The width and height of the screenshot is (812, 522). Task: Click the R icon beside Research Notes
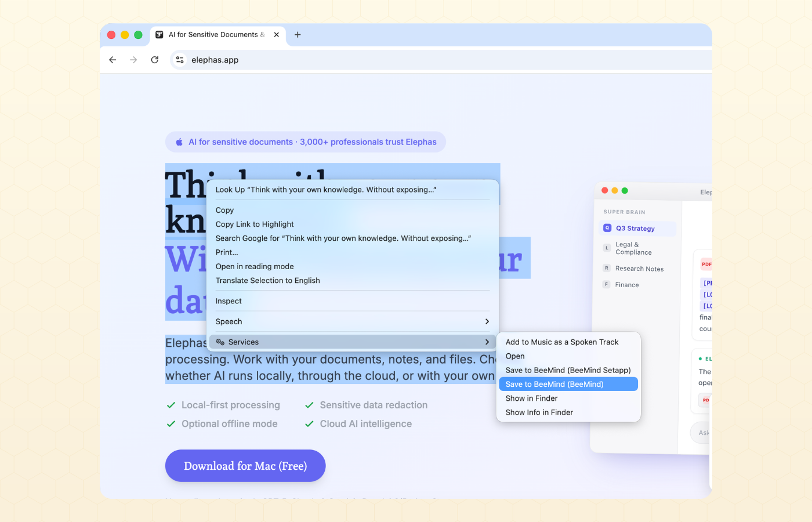pos(607,268)
